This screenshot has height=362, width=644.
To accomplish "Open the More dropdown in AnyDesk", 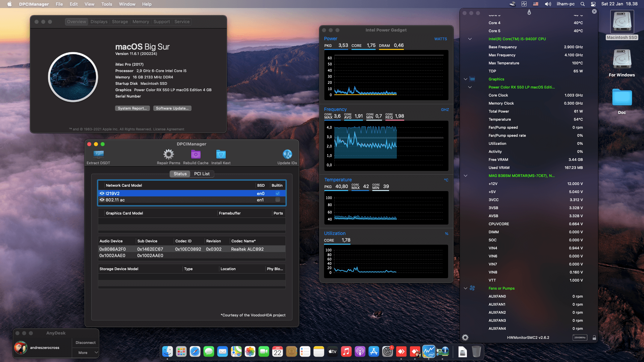I will click(86, 353).
